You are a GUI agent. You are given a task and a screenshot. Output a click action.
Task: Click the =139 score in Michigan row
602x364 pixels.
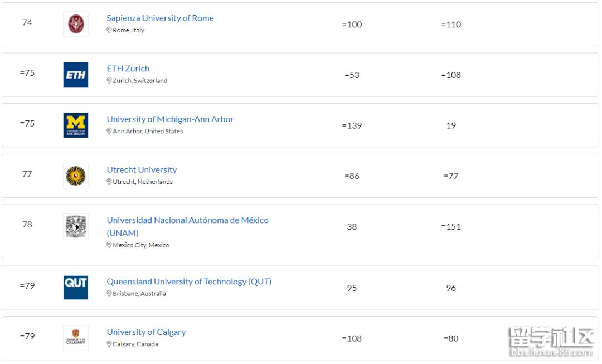tap(352, 125)
